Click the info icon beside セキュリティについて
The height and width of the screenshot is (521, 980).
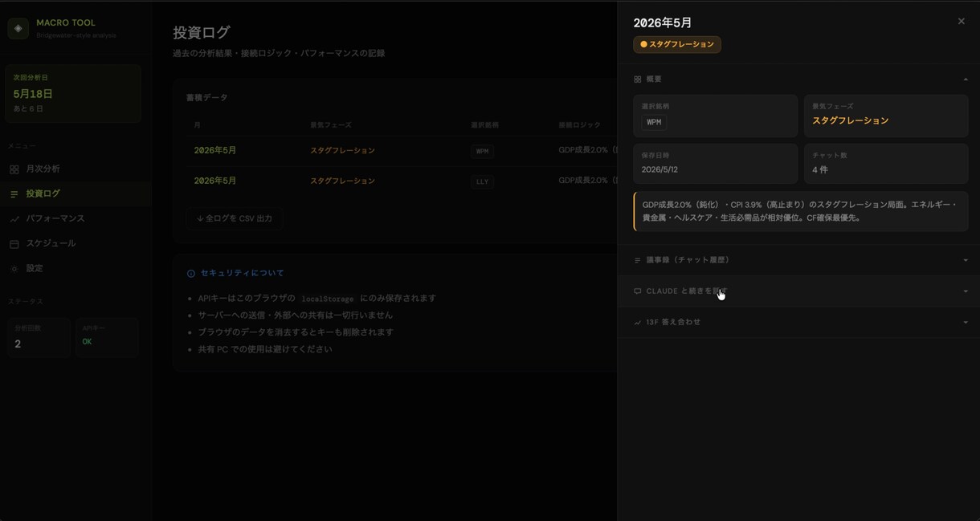pyautogui.click(x=191, y=274)
